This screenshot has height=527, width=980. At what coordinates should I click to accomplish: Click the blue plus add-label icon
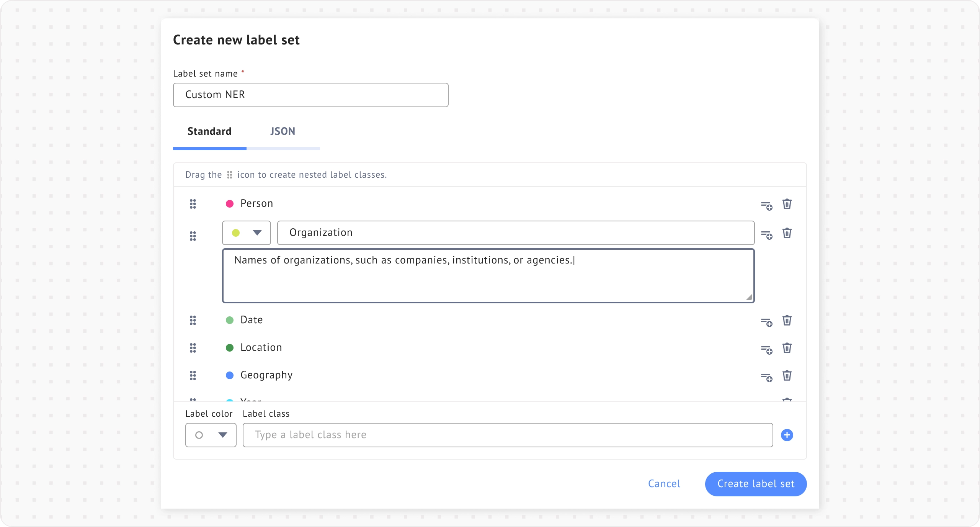point(787,435)
